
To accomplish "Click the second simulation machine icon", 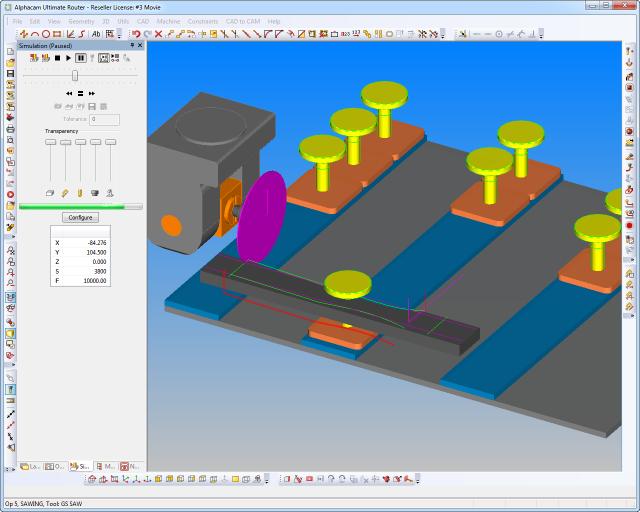I will point(46,58).
